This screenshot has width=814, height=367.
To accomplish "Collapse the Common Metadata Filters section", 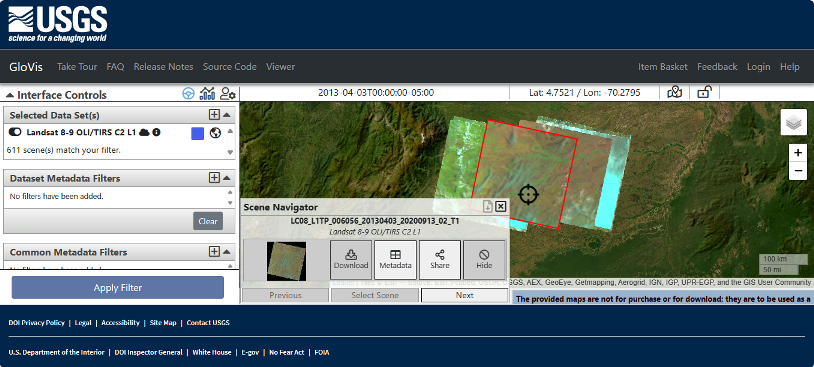I will point(227,252).
